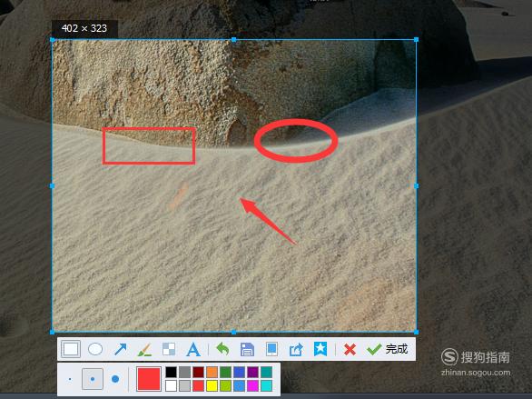Pick the dark blue color swatch
This screenshot has width=532, height=399.
click(239, 372)
